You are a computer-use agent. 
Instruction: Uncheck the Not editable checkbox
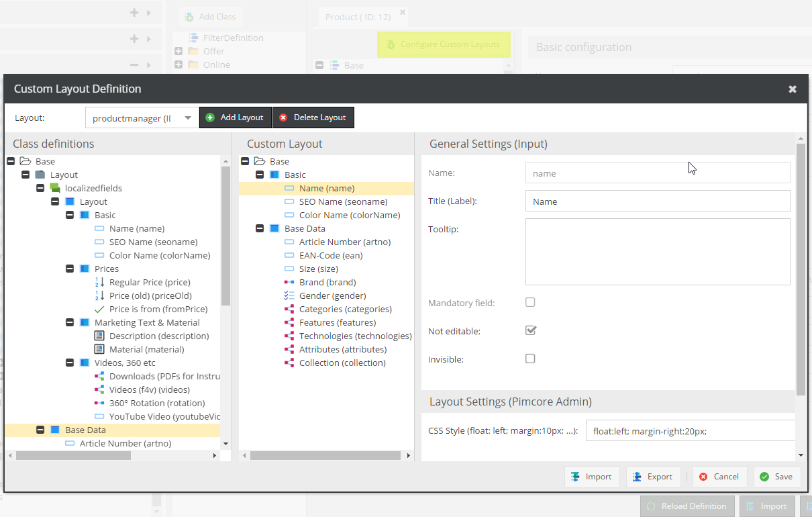[530, 330]
